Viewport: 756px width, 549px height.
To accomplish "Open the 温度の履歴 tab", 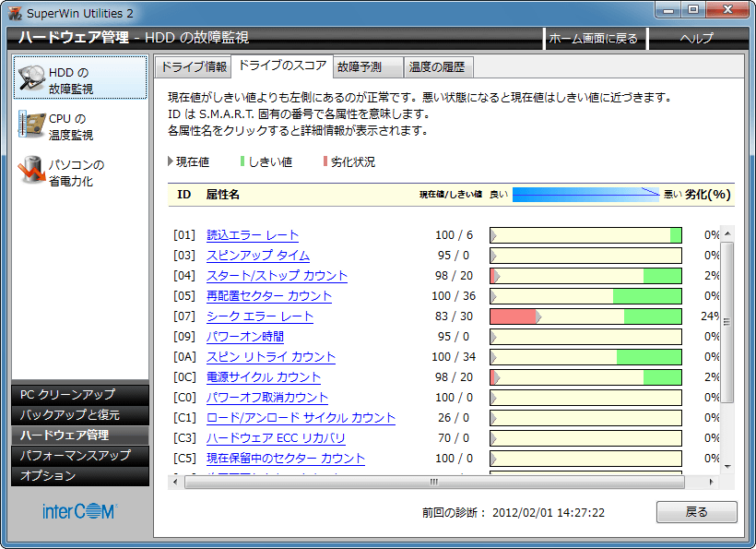I will pyautogui.click(x=438, y=66).
